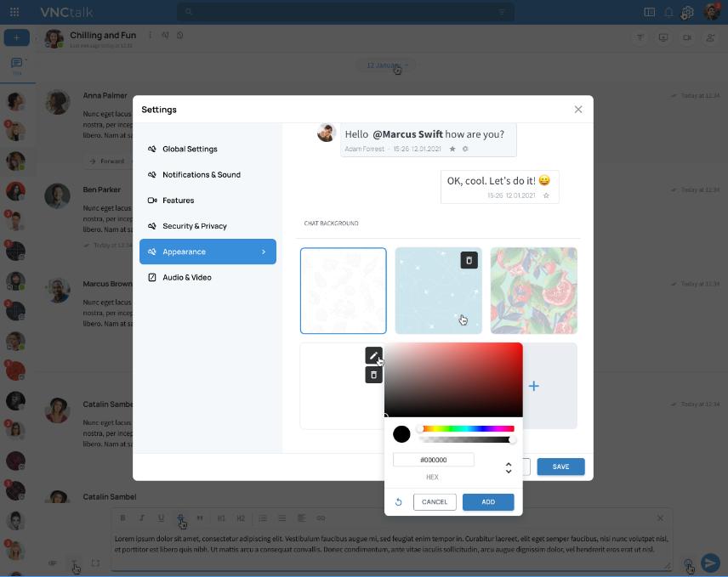Open Global Settings section
The height and width of the screenshot is (577, 728).
tap(190, 149)
